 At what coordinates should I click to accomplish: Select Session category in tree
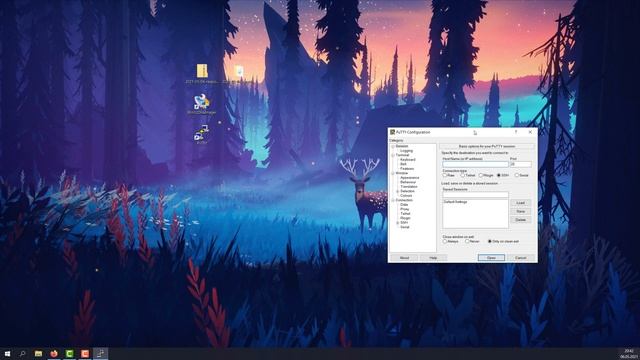[x=402, y=146]
